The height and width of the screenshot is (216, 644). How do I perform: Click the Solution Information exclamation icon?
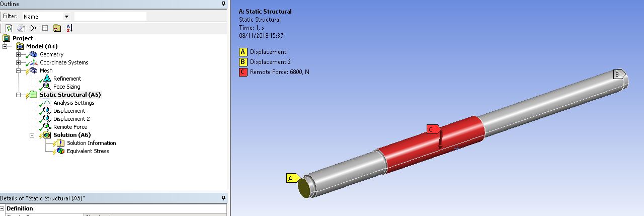point(60,143)
